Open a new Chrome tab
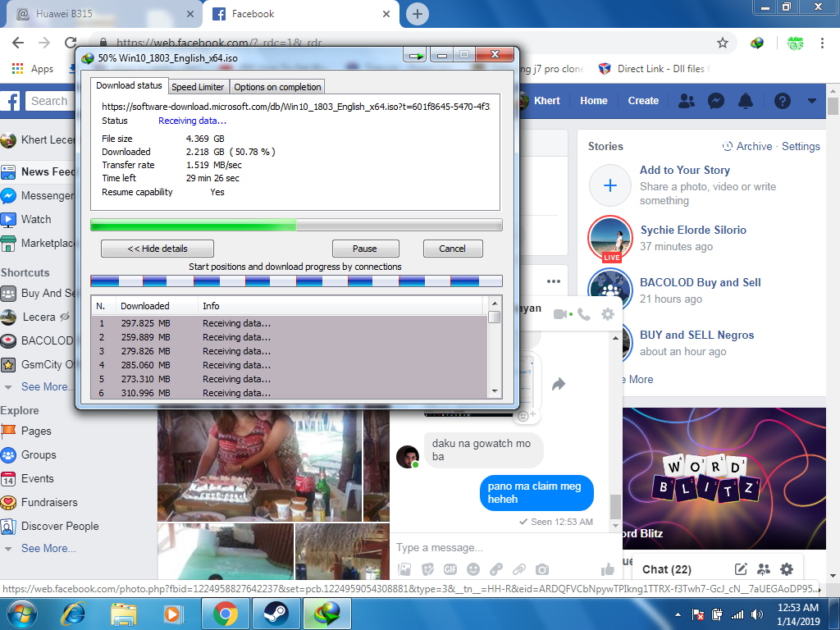Screen dimensions: 840x630 pos(418,14)
